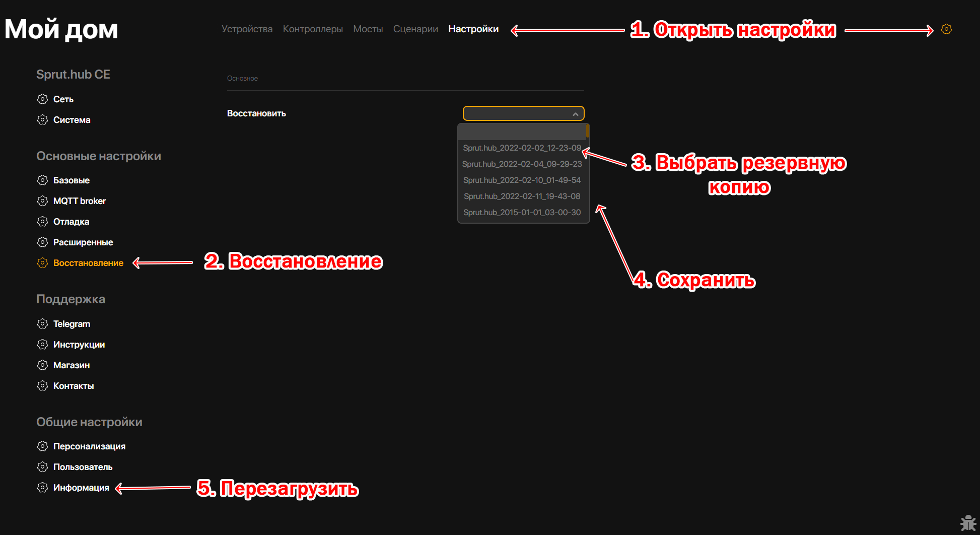Switch to the Устройства tab
The width and height of the screenshot is (980, 535).
[247, 29]
